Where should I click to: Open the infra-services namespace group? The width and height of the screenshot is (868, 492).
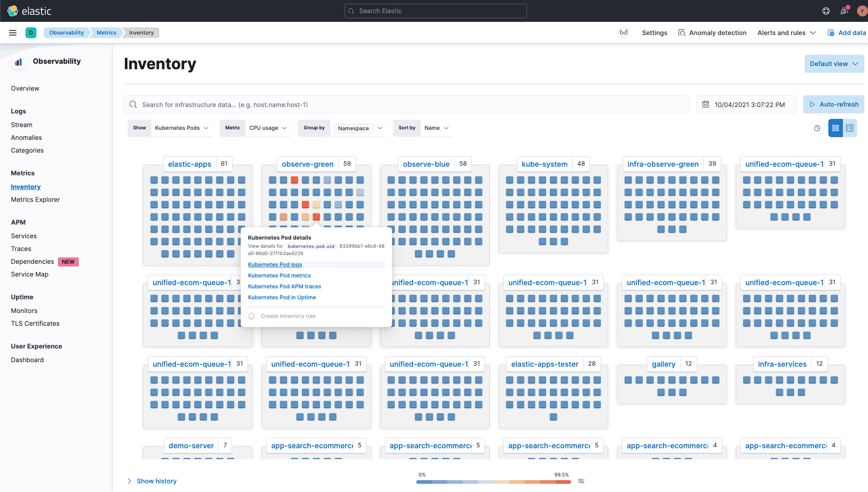tap(782, 364)
